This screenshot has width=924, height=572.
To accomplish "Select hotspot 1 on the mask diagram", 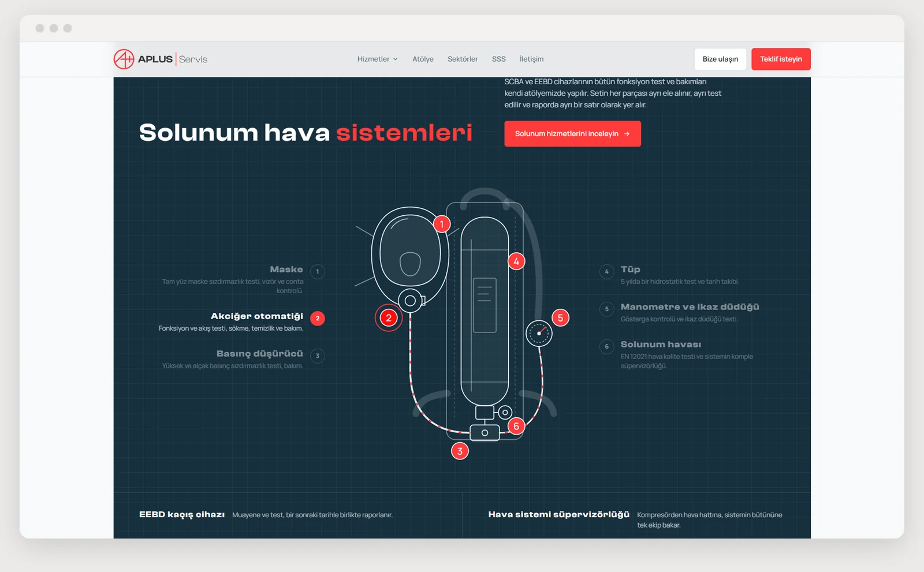I will (x=442, y=224).
